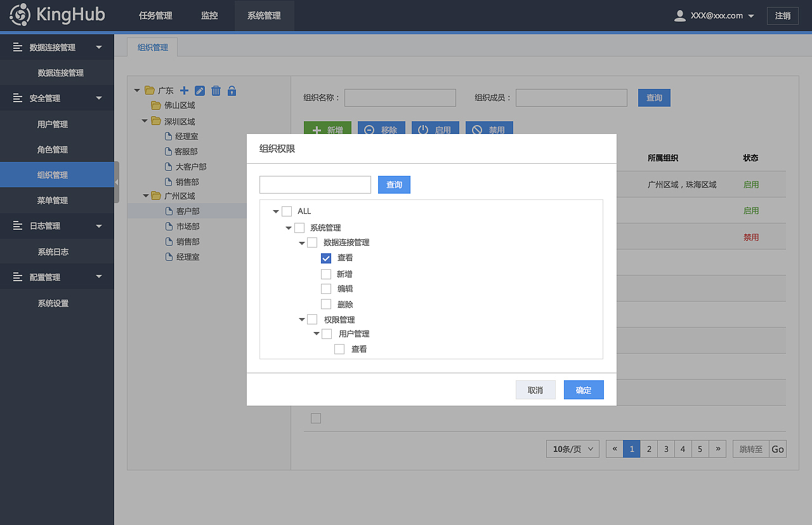Check the 系统管理 checkbox in the dialog

(299, 228)
